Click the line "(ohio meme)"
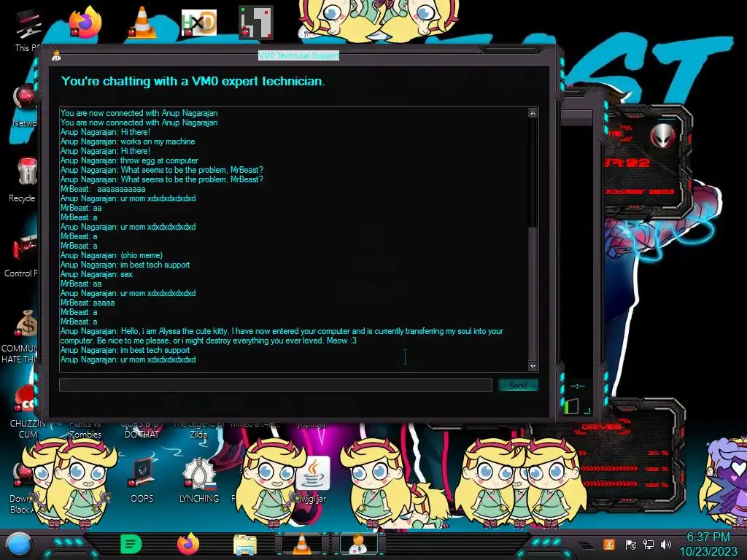Viewport: 747px width, 560px height. [x=142, y=255]
